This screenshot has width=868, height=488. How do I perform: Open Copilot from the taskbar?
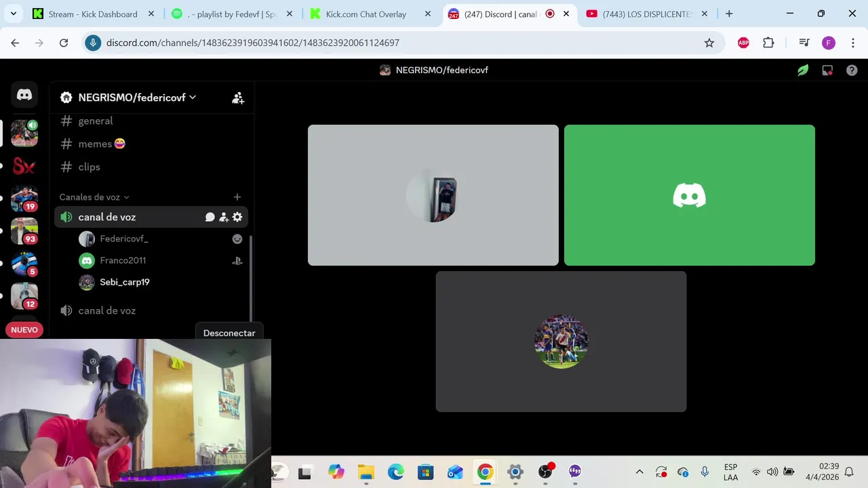[x=336, y=472]
